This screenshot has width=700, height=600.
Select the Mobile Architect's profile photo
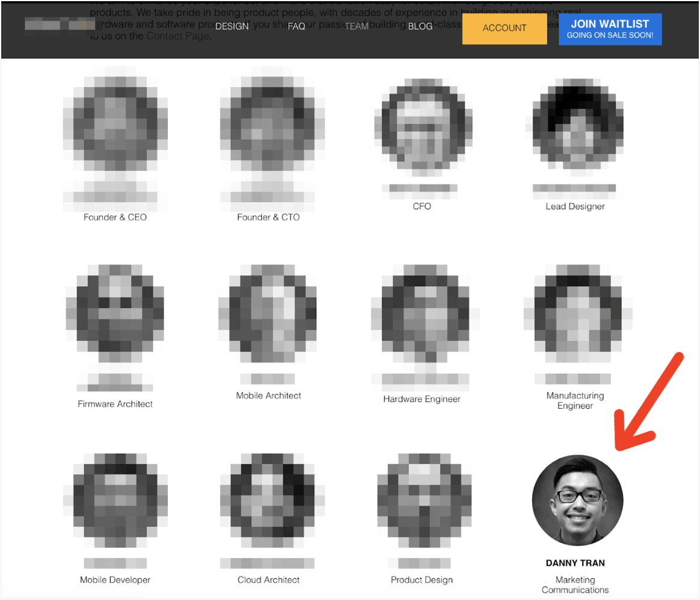pyautogui.click(x=269, y=312)
